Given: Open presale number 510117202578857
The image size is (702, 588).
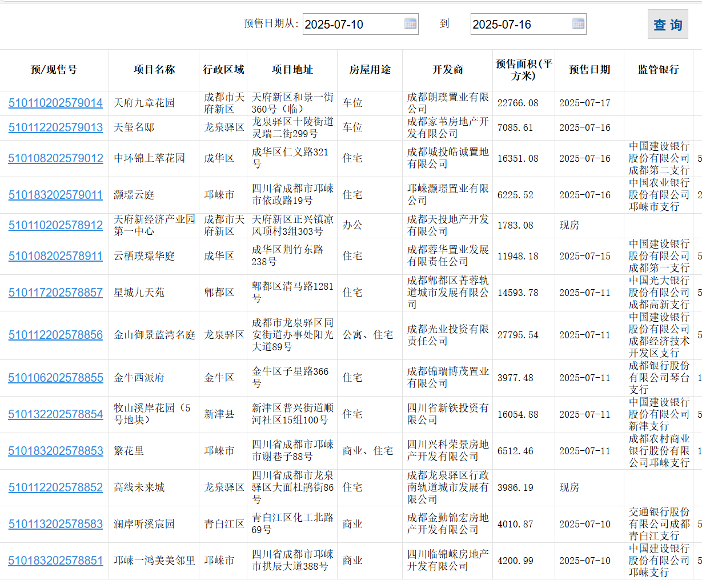Looking at the screenshot, I should [x=55, y=293].
